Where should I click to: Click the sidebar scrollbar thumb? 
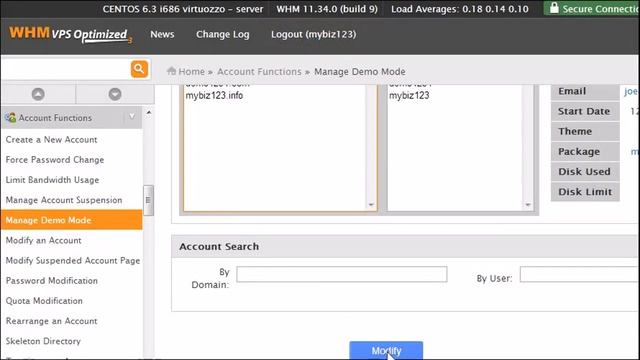148,200
